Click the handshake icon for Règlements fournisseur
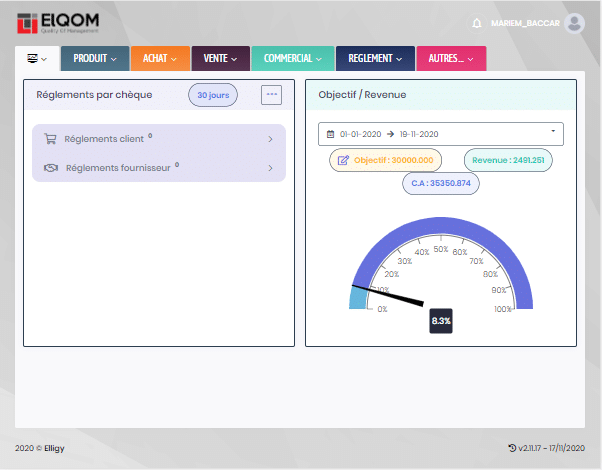The image size is (602, 470). pos(51,168)
